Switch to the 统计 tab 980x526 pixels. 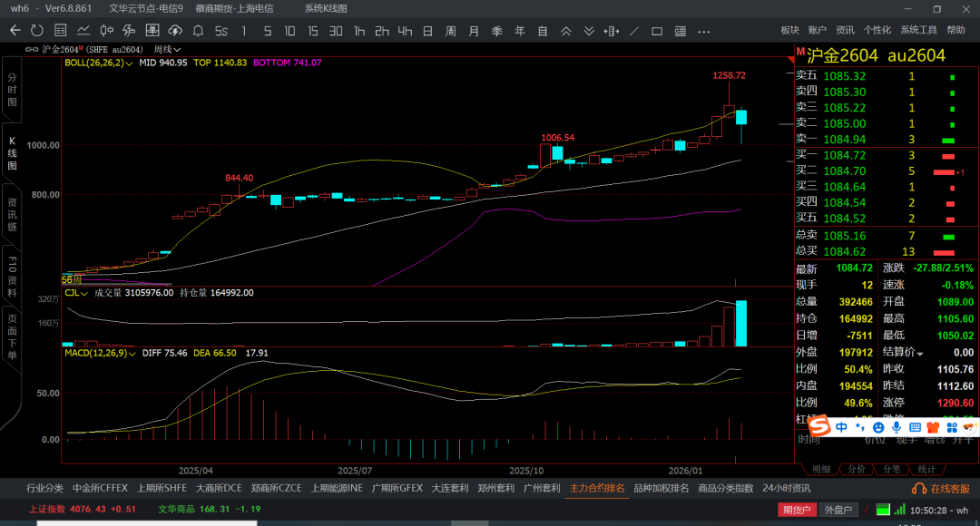pos(926,469)
